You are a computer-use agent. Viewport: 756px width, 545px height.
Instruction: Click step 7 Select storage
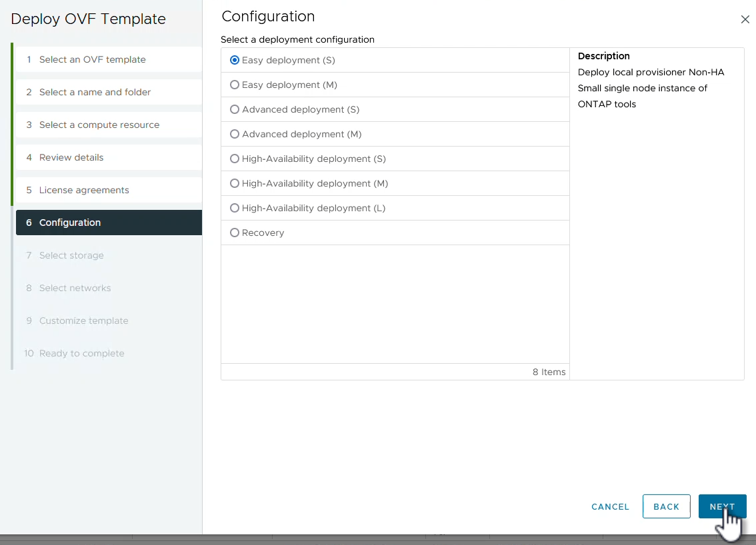pos(71,255)
